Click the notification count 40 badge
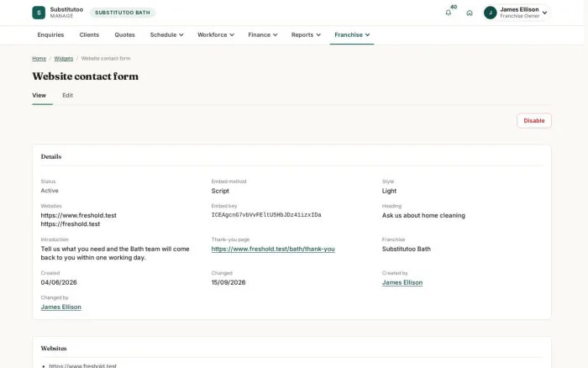Image resolution: width=588 pixels, height=368 pixels. click(x=454, y=7)
